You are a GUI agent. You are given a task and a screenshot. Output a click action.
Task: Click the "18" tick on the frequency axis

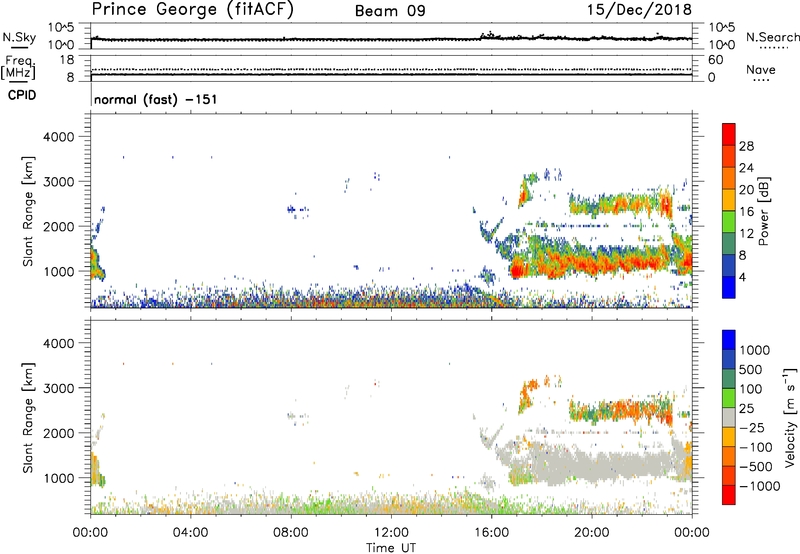[67, 60]
